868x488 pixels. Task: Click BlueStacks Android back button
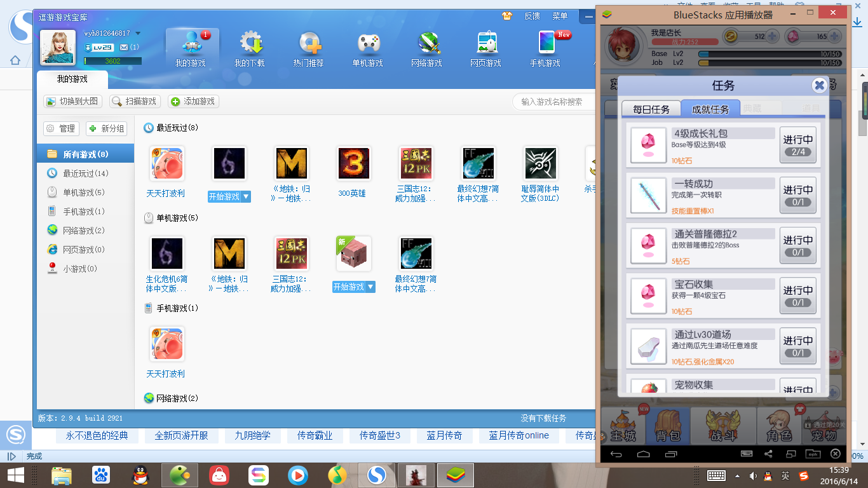pyautogui.click(x=616, y=454)
